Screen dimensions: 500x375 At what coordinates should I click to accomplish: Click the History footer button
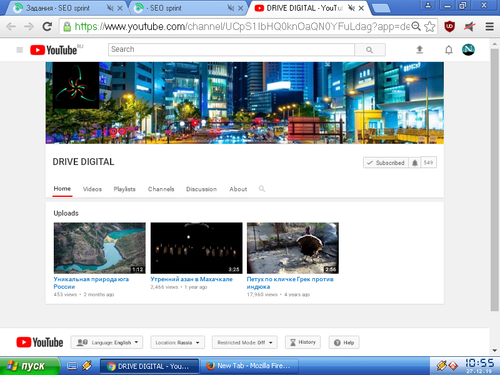[303, 342]
